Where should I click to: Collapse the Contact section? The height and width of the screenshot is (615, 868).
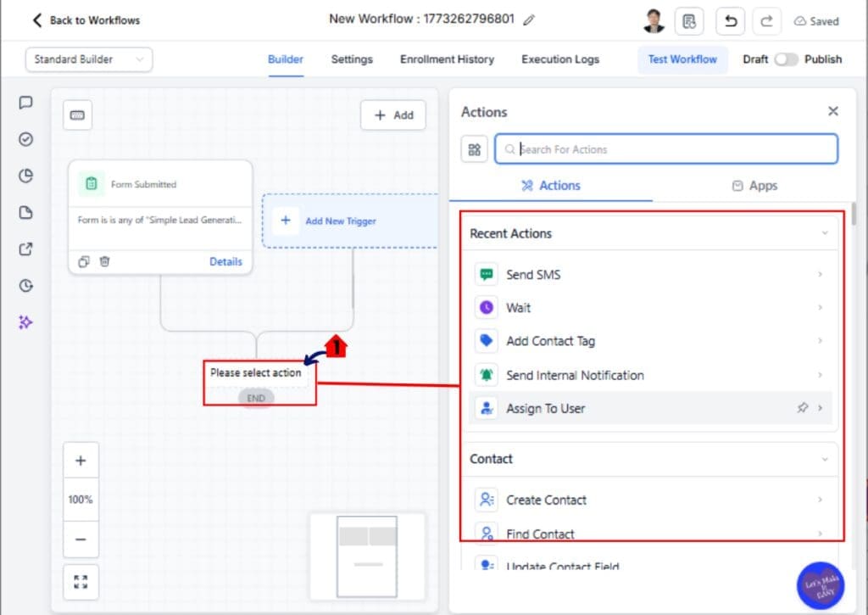[825, 459]
